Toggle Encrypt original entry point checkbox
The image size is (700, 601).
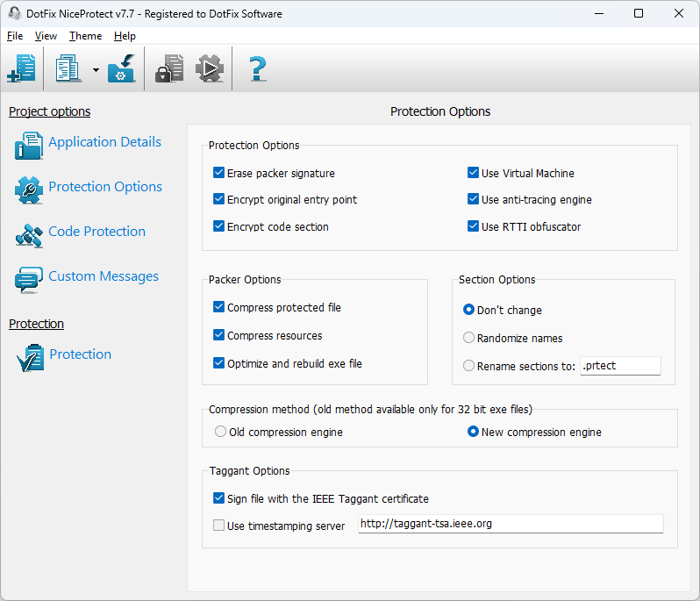coord(218,199)
